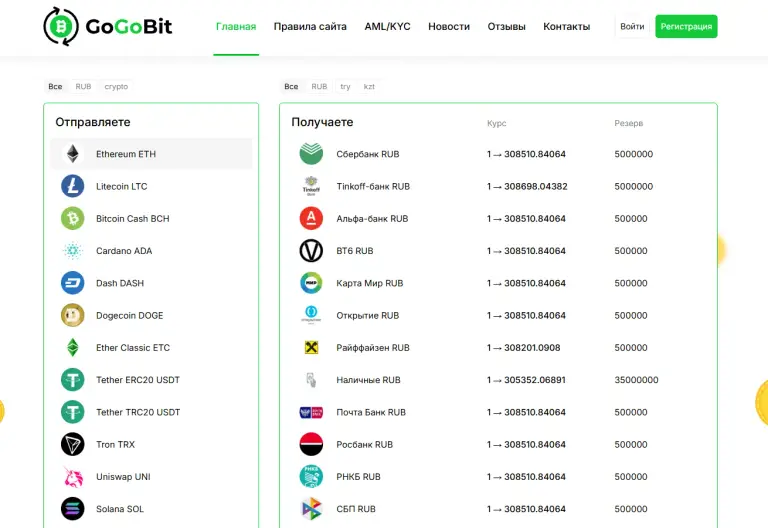The width and height of the screenshot is (768, 528).
Task: Click the Курс column header
Action: point(497,123)
